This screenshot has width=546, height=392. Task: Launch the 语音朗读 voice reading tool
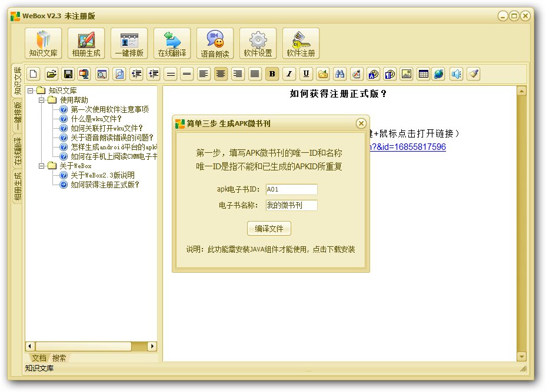point(215,43)
